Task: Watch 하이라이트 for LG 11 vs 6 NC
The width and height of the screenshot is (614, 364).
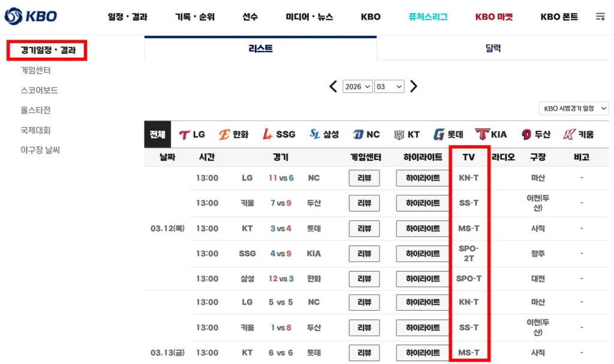Action: tap(423, 178)
